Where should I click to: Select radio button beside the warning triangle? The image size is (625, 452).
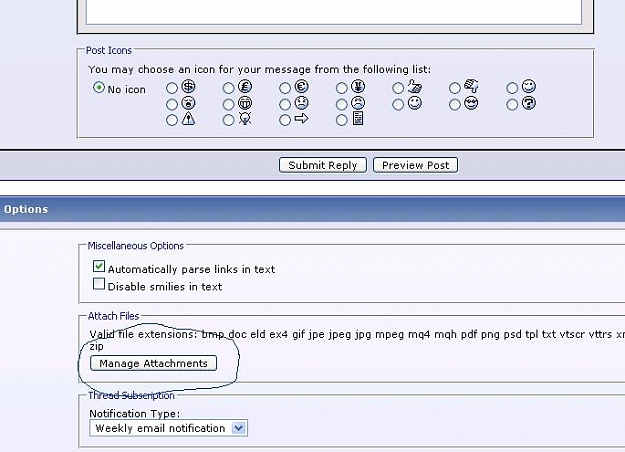click(x=172, y=120)
